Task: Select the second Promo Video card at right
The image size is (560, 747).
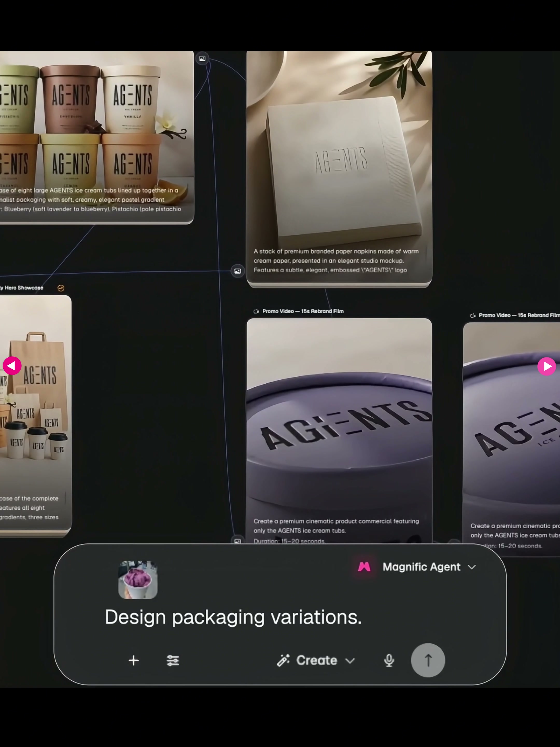Action: 512,439
